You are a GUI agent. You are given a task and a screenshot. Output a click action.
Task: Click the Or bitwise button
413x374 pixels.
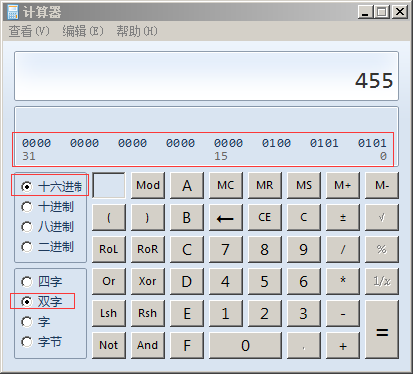pos(109,281)
